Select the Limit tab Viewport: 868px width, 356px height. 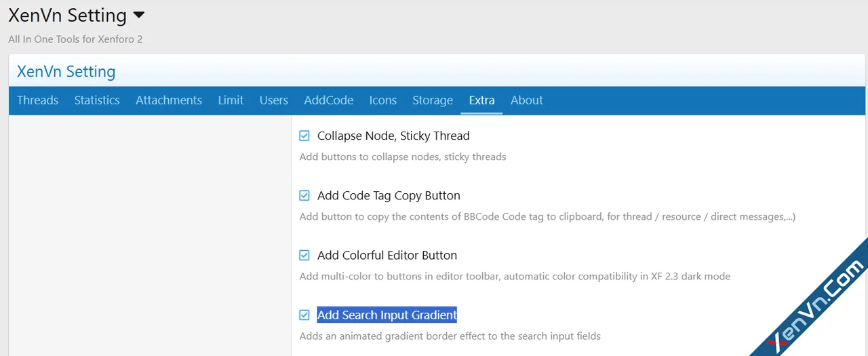[231, 100]
